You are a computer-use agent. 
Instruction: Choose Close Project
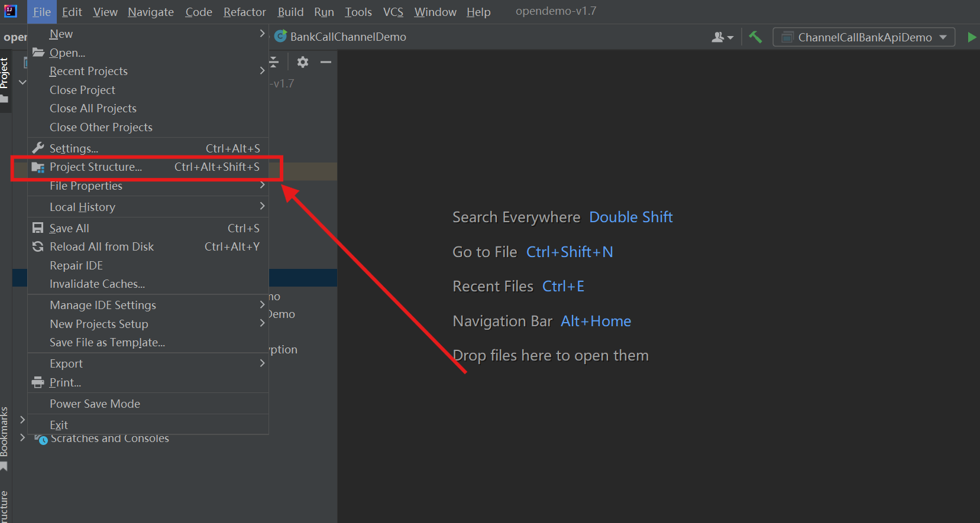click(x=148, y=90)
